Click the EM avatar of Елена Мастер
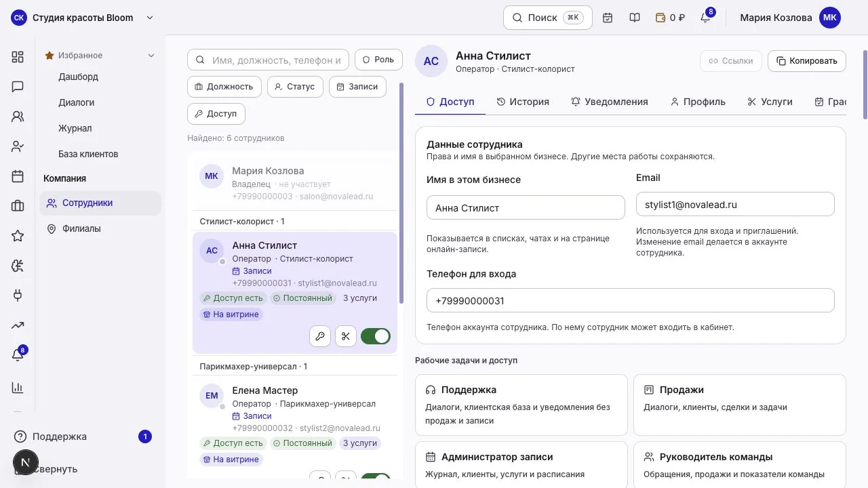Image resolution: width=868 pixels, height=488 pixels. pos(212,396)
